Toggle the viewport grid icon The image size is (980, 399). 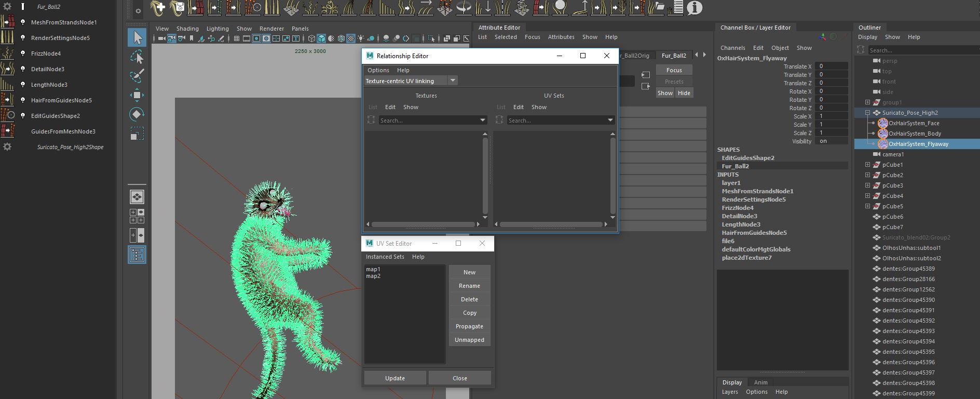pos(237,38)
